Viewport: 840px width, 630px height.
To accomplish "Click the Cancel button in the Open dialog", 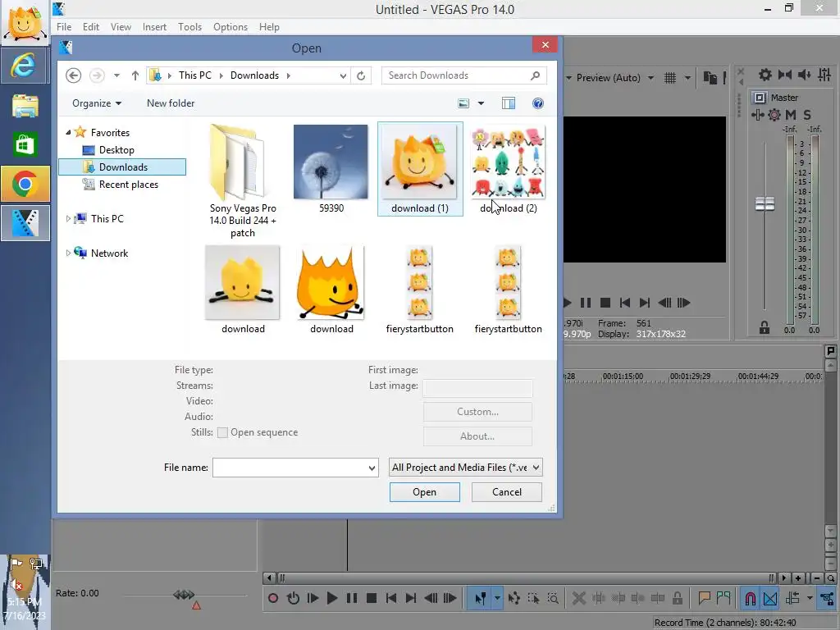I will (506, 492).
